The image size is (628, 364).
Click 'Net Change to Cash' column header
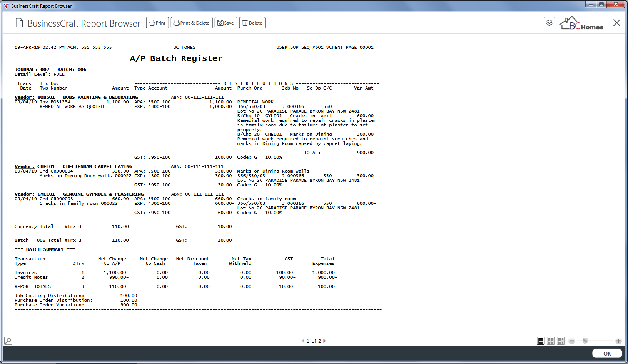coord(154,261)
